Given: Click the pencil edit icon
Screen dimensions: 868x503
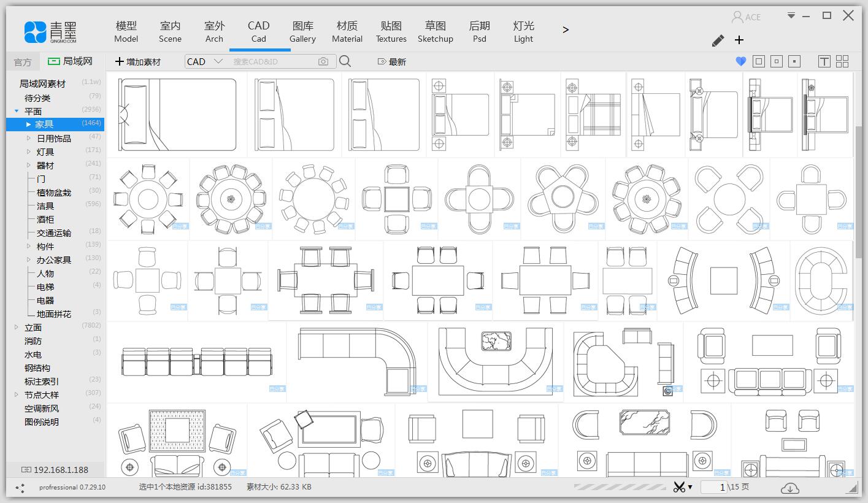Looking at the screenshot, I should click(x=718, y=40).
